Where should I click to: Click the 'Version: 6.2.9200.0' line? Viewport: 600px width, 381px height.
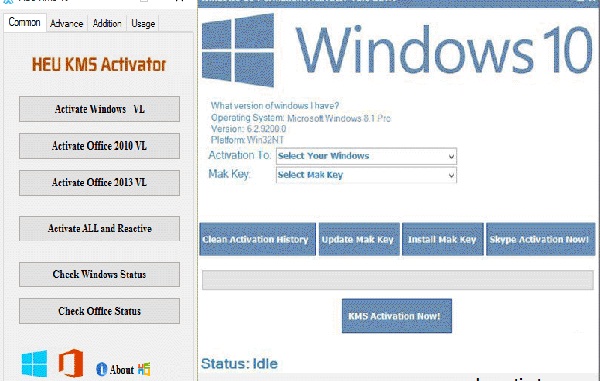pyautogui.click(x=248, y=129)
